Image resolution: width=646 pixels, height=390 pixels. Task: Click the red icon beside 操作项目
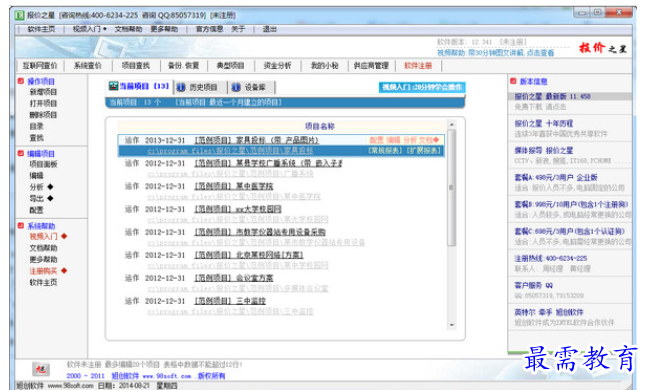(x=21, y=81)
